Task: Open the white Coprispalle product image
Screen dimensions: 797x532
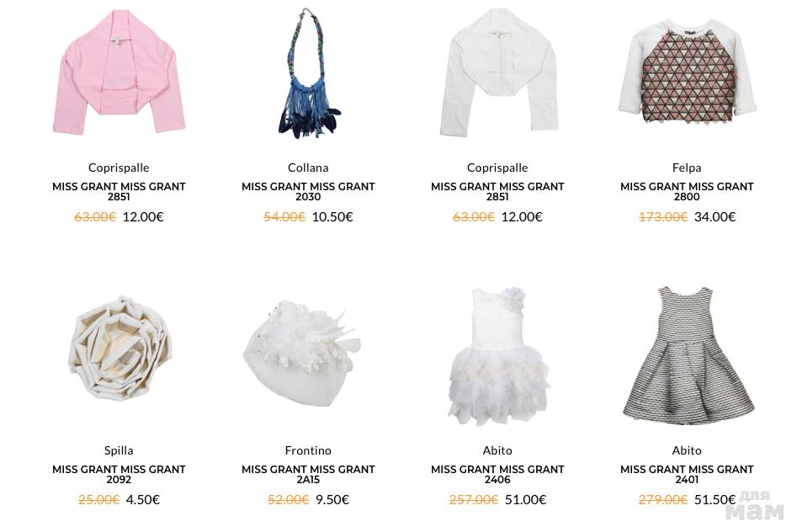Action: 497,74
